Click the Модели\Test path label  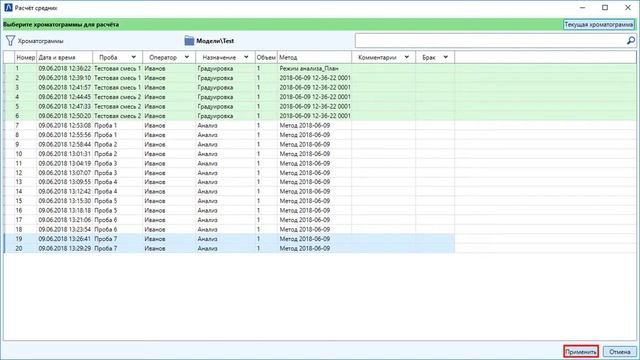coord(215,41)
